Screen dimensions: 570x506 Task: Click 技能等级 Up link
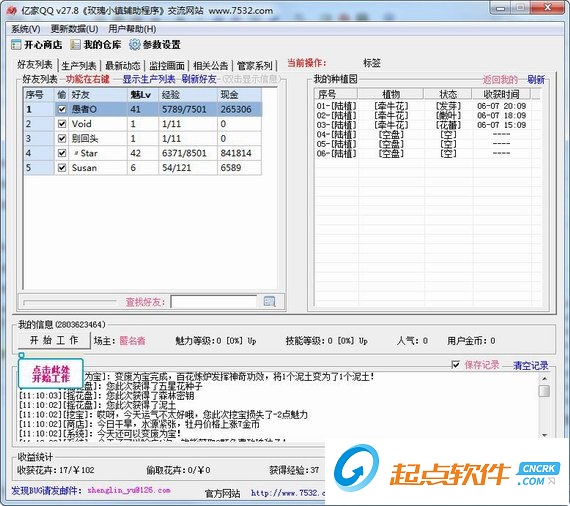click(x=363, y=341)
